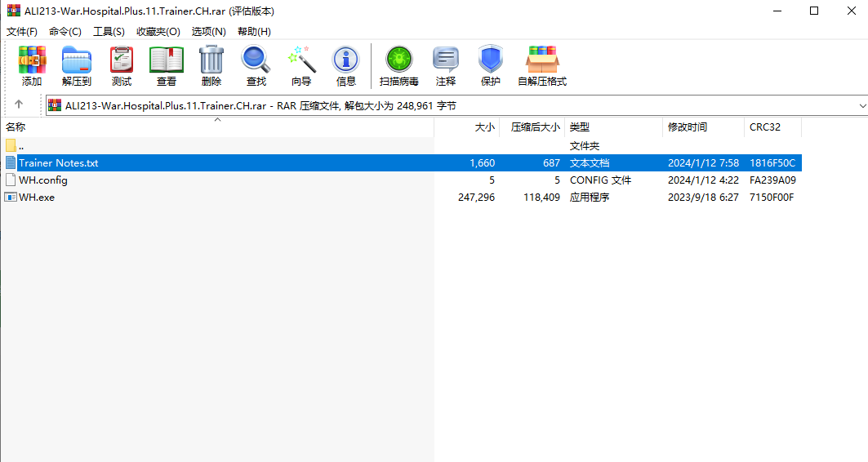The width and height of the screenshot is (868, 462).
Task: Click the 删除 (Delete) trash icon
Action: pos(211,60)
